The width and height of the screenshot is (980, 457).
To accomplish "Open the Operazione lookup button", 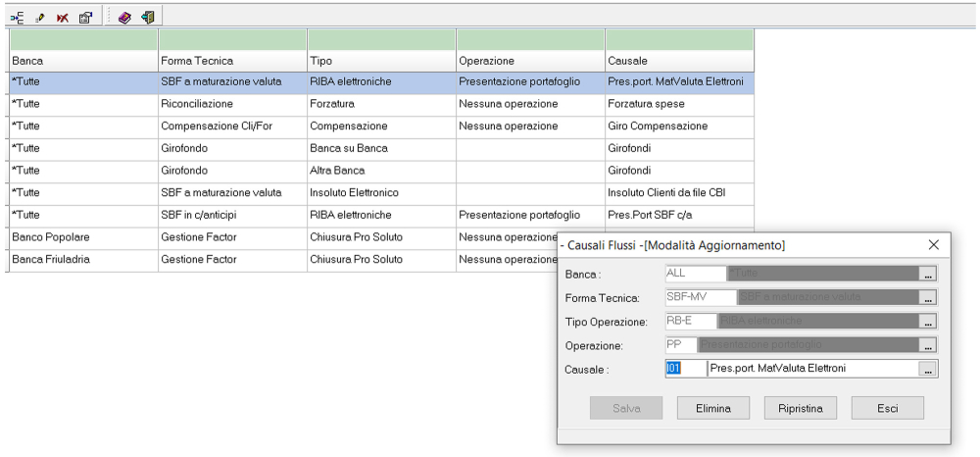I will (x=928, y=345).
